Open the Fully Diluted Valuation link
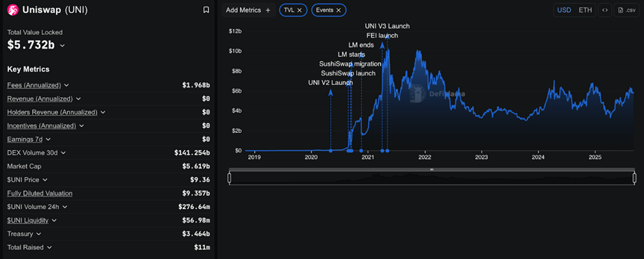This screenshot has width=644, height=259. (x=40, y=193)
